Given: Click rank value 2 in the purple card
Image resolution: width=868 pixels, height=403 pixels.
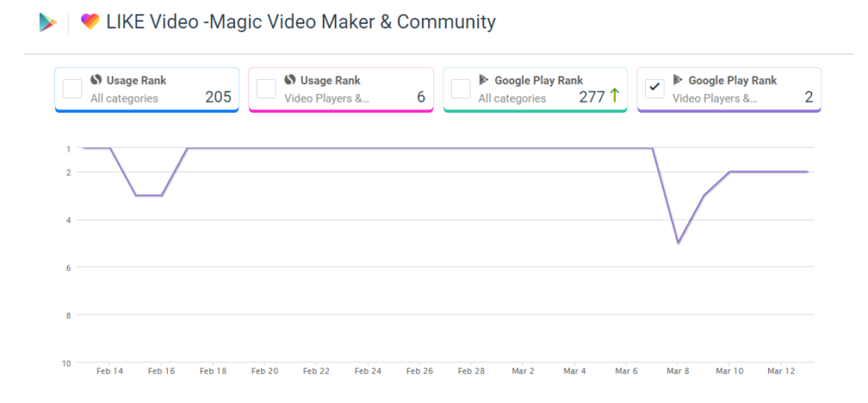Looking at the screenshot, I should (810, 97).
